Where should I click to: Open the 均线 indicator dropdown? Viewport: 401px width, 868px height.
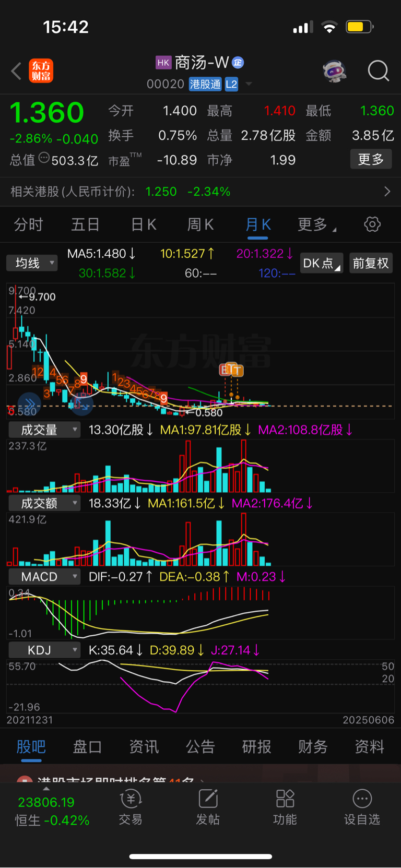pos(32,263)
